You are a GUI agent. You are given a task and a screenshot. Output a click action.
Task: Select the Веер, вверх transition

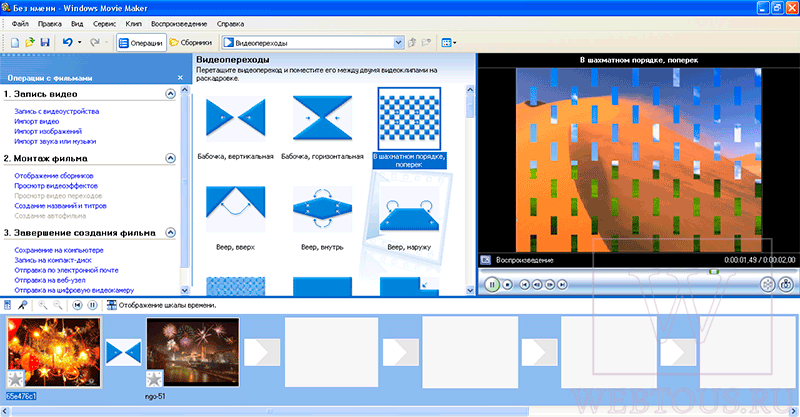(x=235, y=209)
